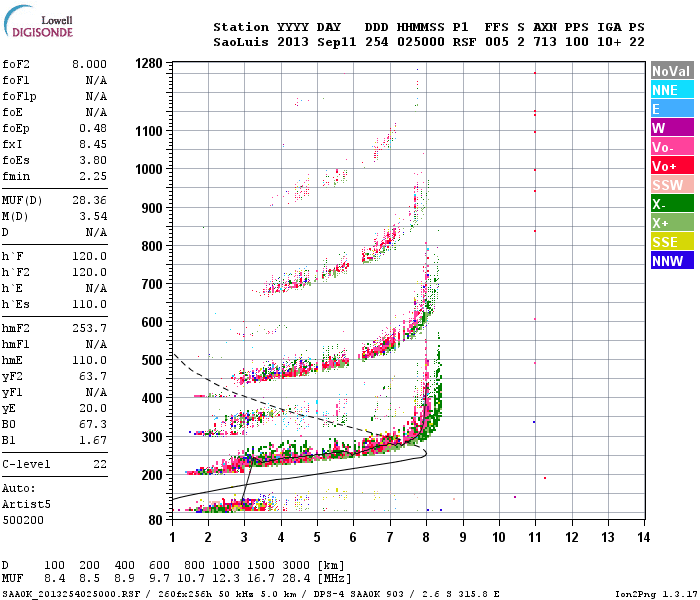Click the MUF value 28.4
700x600 pixels.
coord(296,579)
